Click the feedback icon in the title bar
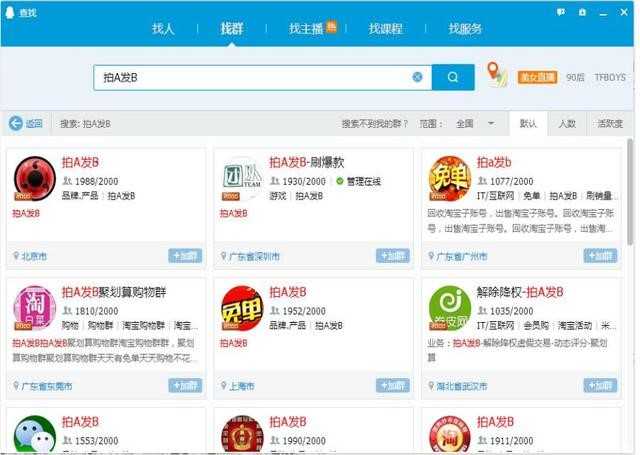The image size is (640, 455). click(561, 12)
